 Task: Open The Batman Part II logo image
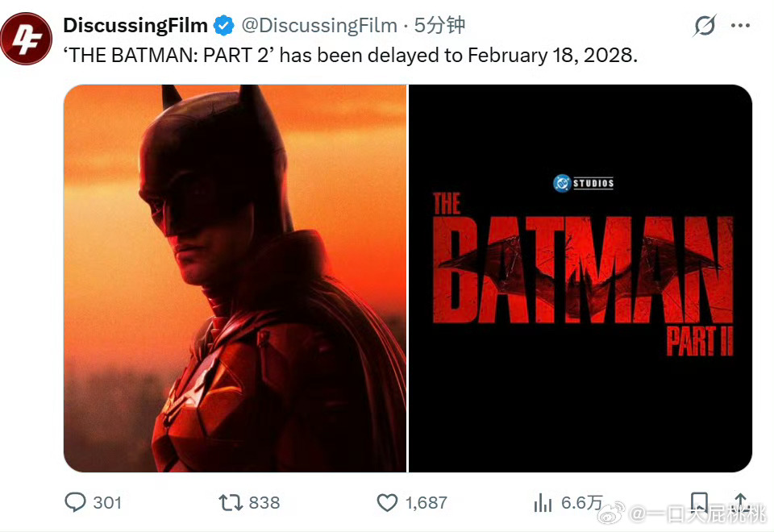tap(580, 278)
